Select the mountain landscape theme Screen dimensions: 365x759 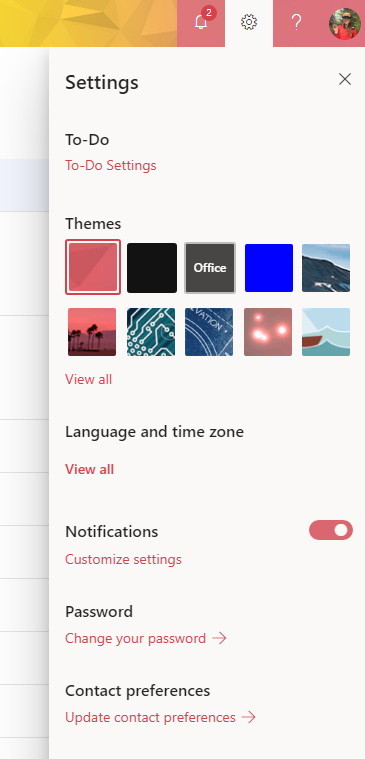(326, 268)
